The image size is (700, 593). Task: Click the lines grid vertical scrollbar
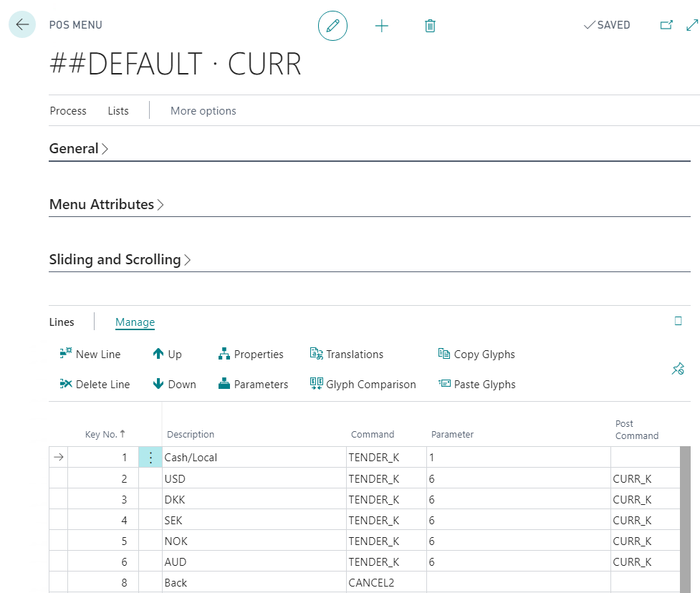pos(685,516)
